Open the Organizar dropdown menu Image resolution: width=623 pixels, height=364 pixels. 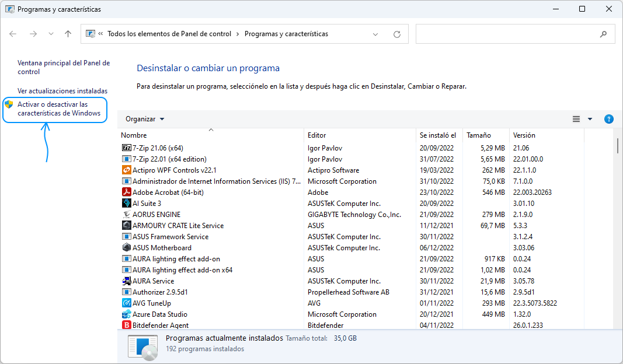145,119
